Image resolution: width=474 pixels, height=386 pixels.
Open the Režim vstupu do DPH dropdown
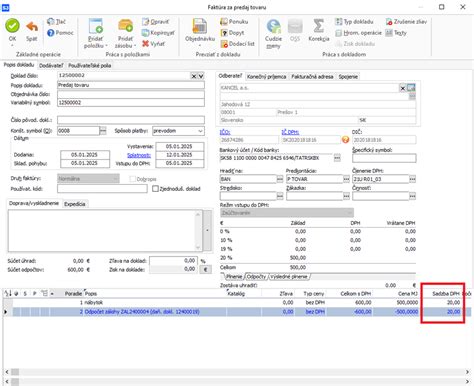pos(350,213)
